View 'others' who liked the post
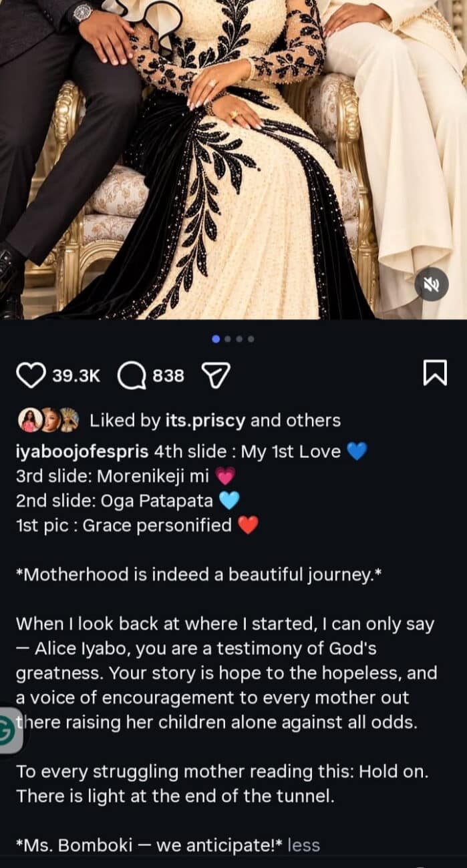The width and height of the screenshot is (467, 868). (313, 421)
